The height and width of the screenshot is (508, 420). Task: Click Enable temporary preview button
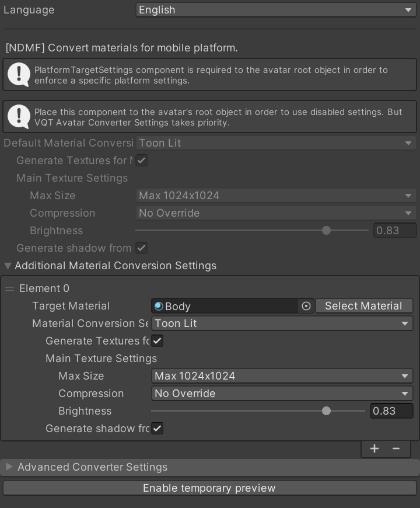point(209,488)
